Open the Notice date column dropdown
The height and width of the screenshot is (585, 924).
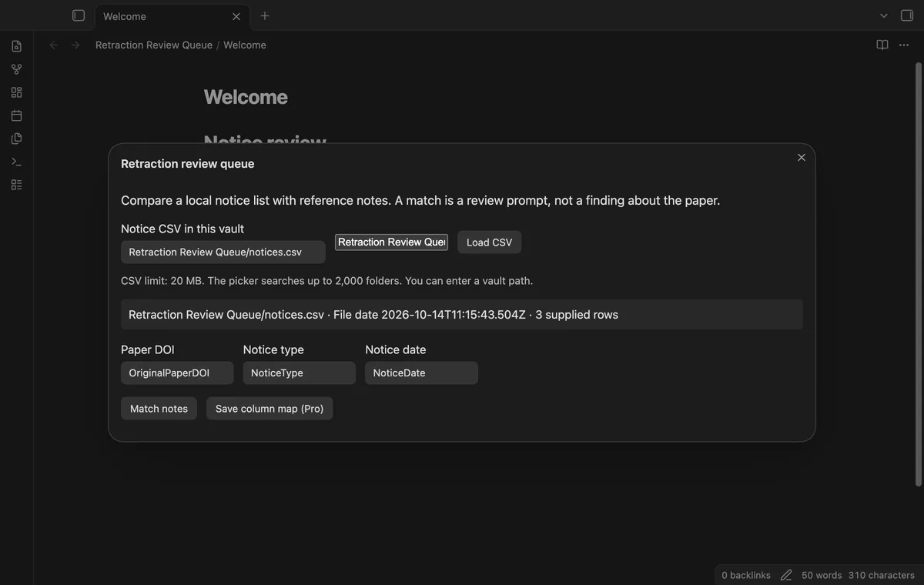(421, 373)
